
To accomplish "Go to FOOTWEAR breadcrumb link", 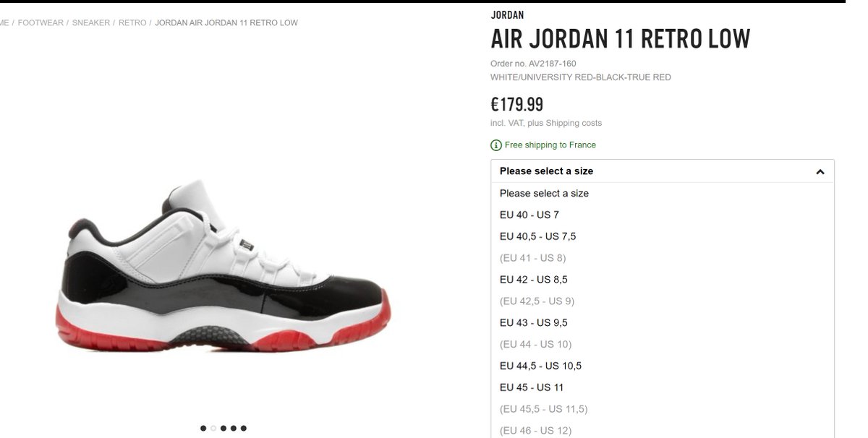I will (x=41, y=23).
